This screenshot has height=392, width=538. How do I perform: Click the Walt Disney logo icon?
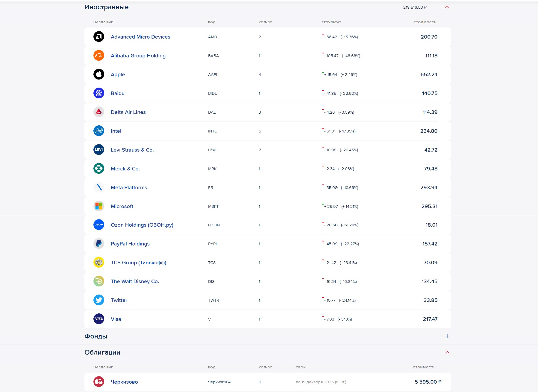[x=99, y=281]
